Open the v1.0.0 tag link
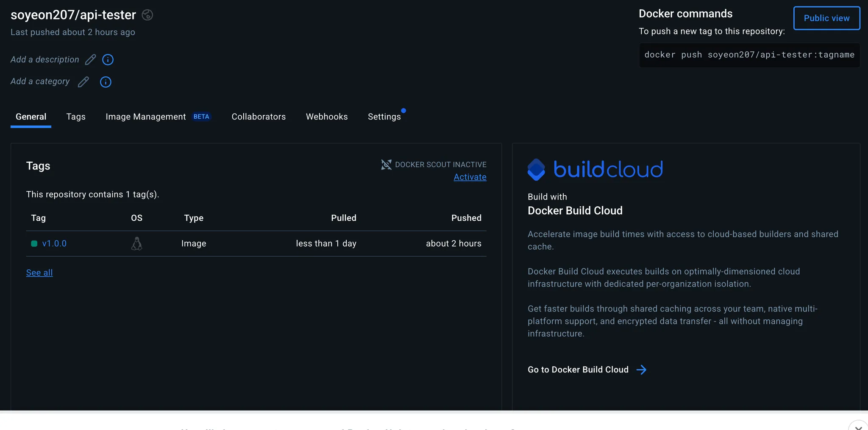This screenshot has height=430, width=868. click(54, 244)
